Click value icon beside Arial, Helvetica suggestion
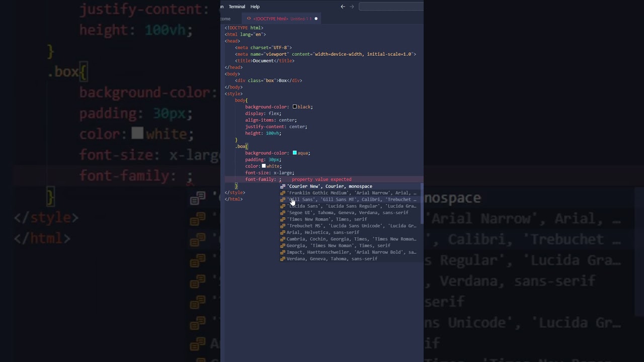This screenshot has height=362, width=644. pyautogui.click(x=283, y=232)
